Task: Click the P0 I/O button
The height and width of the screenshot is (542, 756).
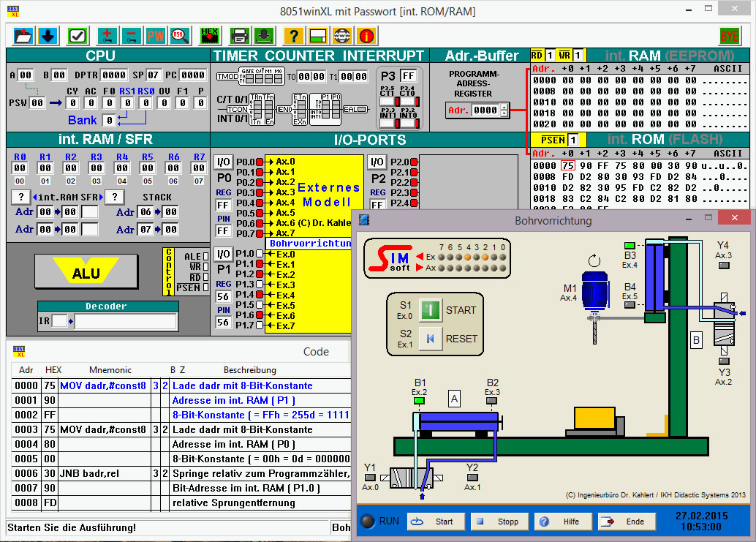Action: click(223, 162)
